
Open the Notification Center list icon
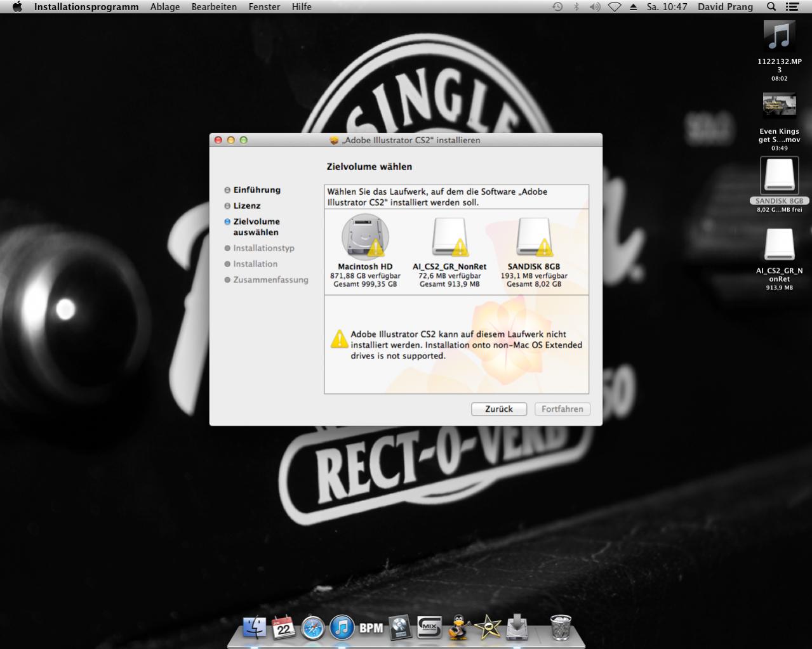point(792,7)
